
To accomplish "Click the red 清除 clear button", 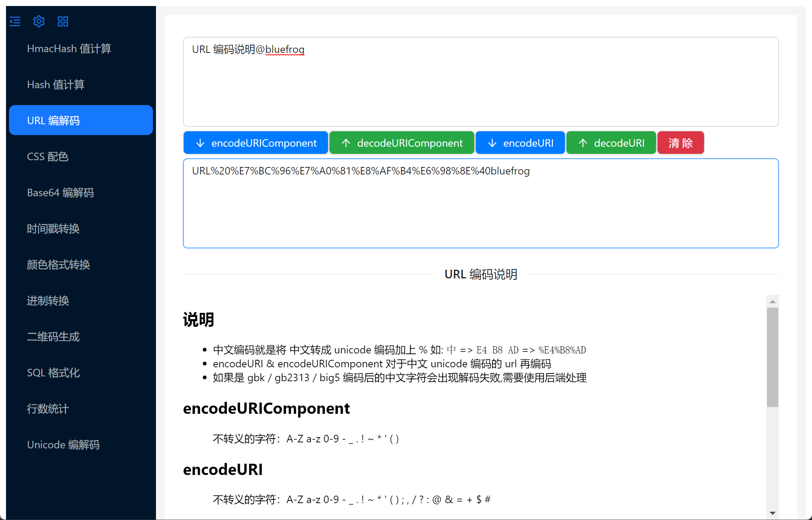I will (680, 143).
